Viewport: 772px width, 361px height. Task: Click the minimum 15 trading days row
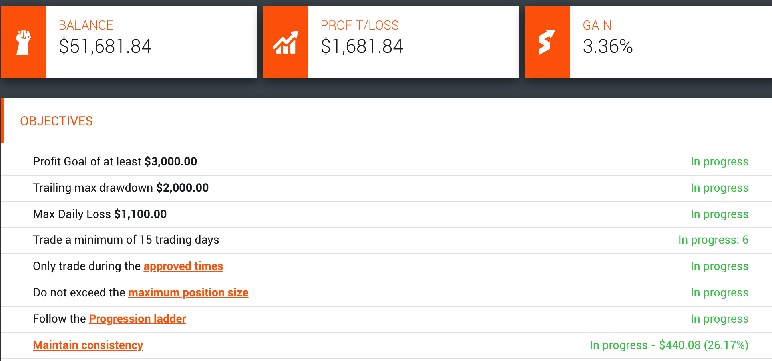386,240
